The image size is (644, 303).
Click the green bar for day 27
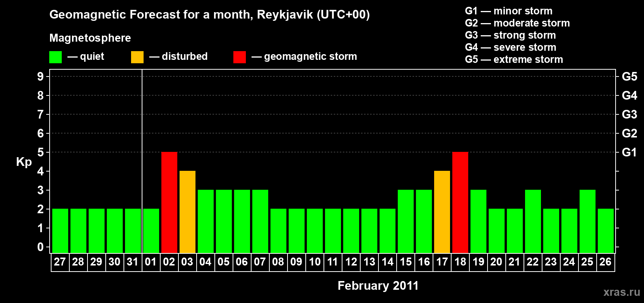[x=60, y=231]
